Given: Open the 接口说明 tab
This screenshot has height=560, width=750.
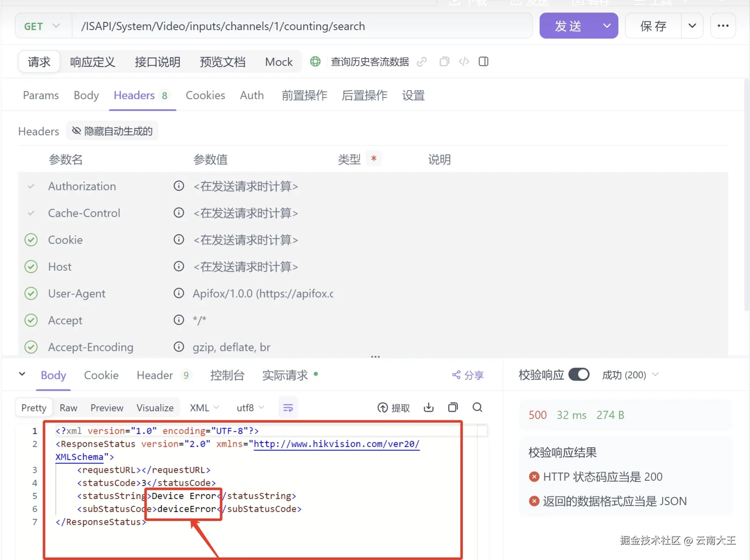Looking at the screenshot, I should click(158, 62).
